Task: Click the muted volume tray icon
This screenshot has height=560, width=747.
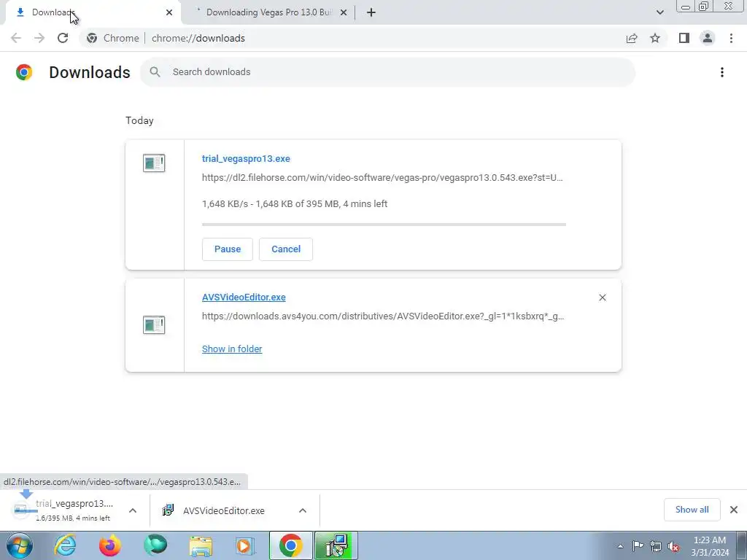Action: pos(673,546)
